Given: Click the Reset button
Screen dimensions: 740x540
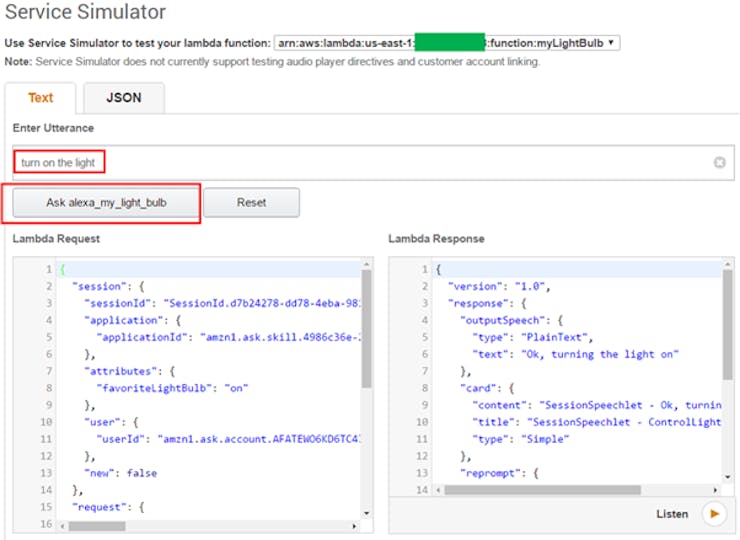Looking at the screenshot, I should [x=252, y=202].
